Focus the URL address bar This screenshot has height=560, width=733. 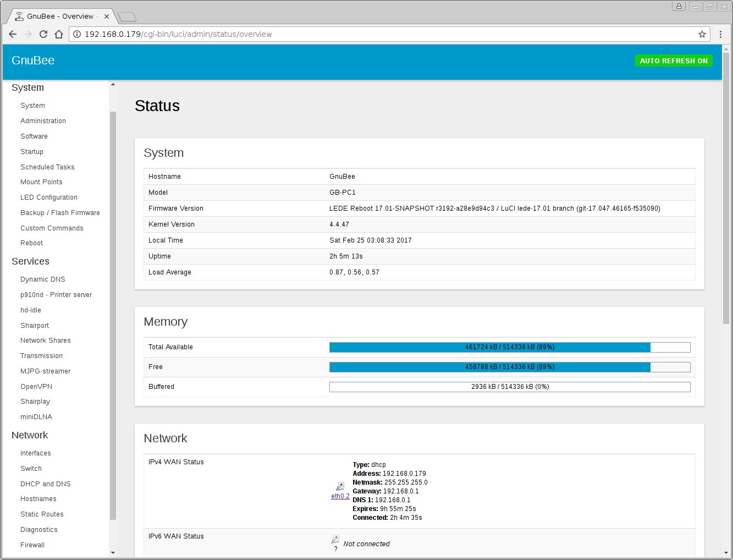tap(385, 34)
